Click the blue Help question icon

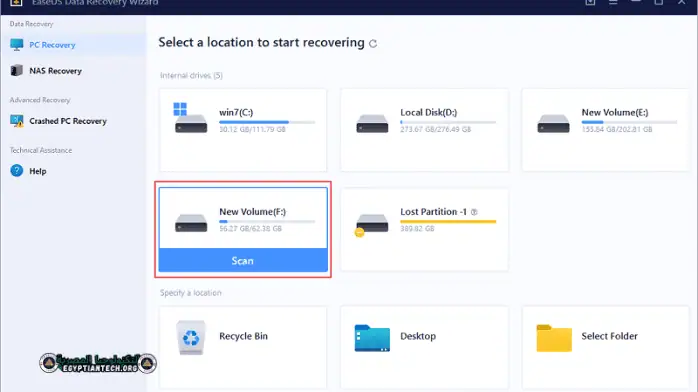tap(16, 171)
